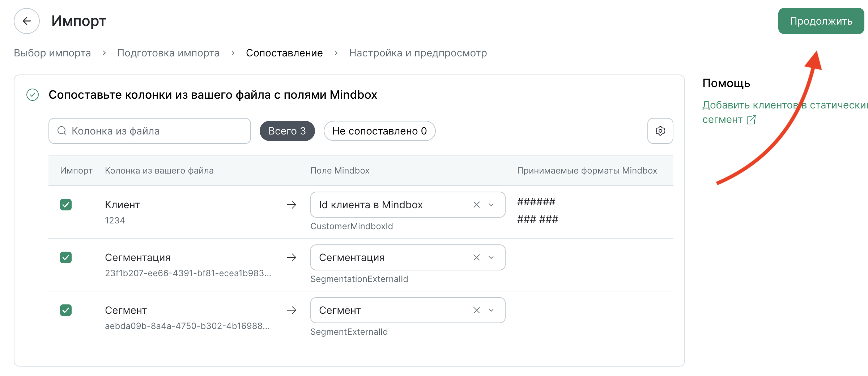This screenshot has width=868, height=376.
Task: Select the Не сопоставлено 0 filter
Action: 379,131
